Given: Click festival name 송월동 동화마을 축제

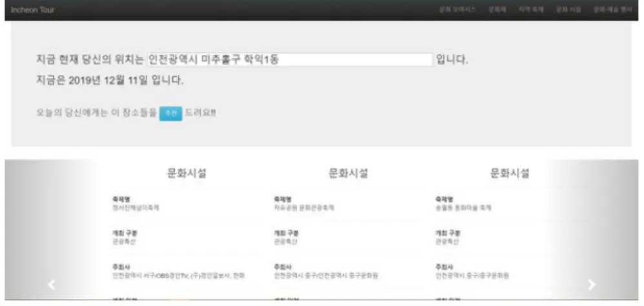Looking at the screenshot, I should click(x=463, y=208).
